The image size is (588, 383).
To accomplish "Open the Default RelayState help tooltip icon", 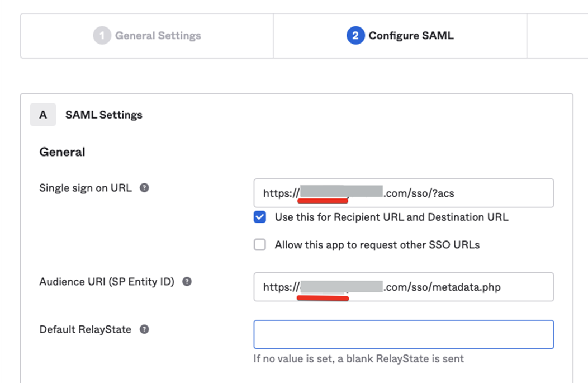I will (144, 329).
